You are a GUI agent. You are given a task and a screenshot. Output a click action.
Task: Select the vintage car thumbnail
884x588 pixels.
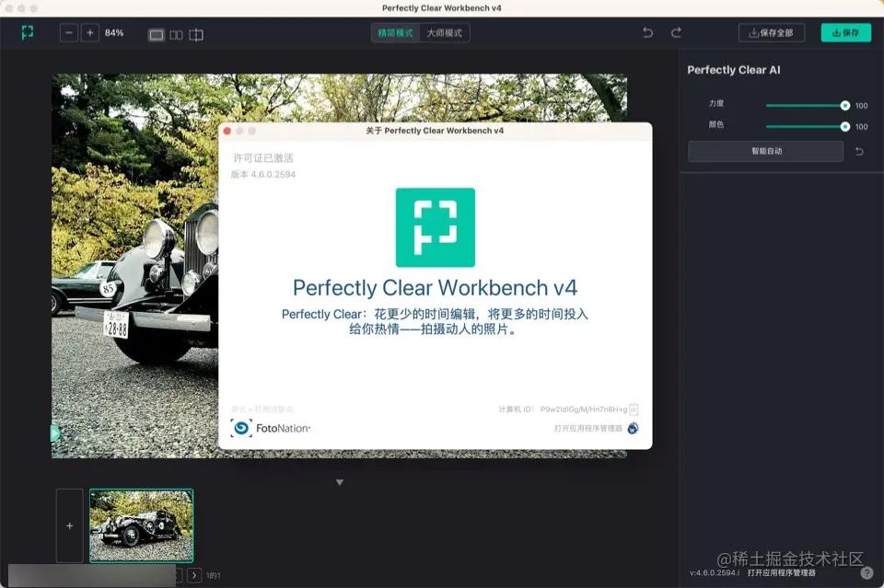point(142,525)
